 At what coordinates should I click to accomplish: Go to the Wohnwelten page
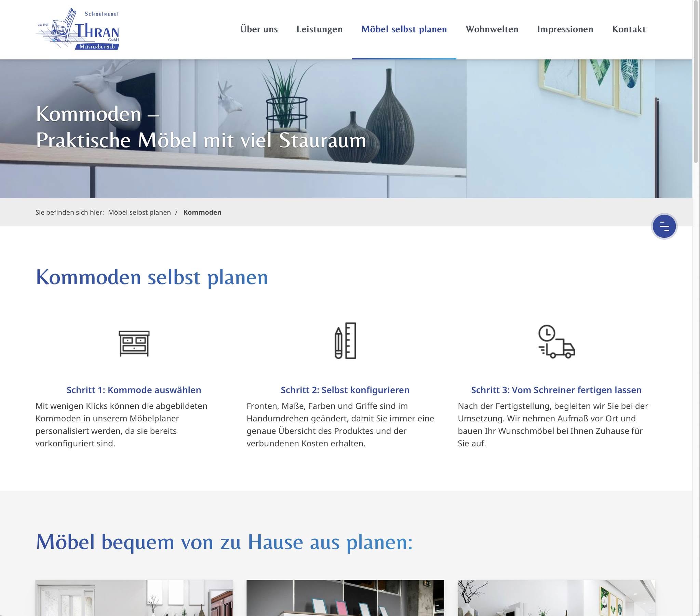pos(492,29)
